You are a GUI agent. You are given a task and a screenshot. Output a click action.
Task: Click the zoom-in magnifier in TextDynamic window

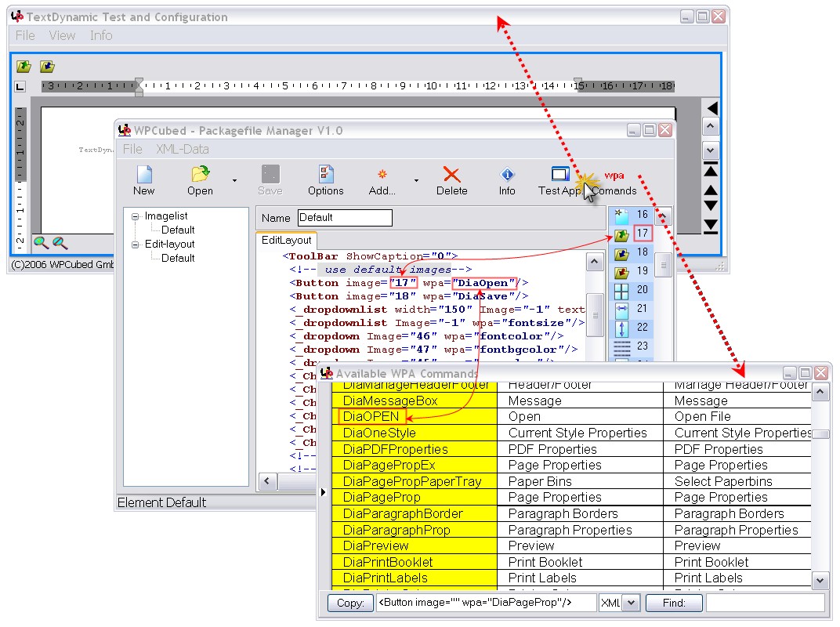pos(42,243)
